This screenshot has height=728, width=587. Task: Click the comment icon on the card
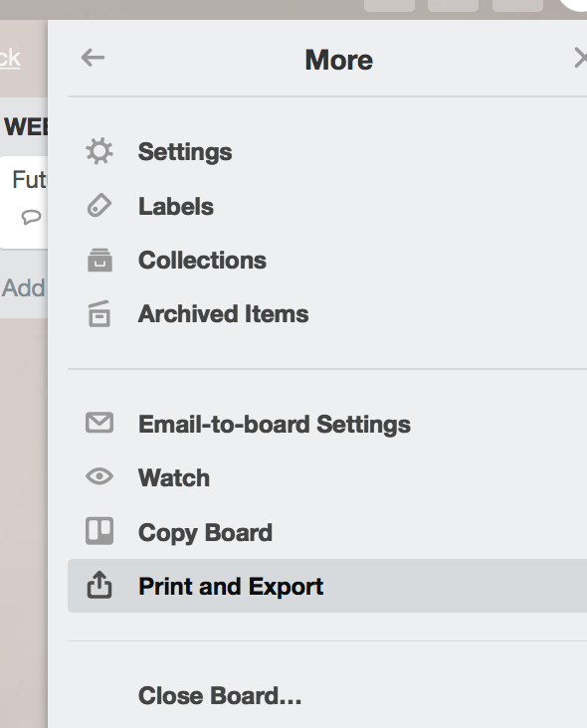[x=32, y=217]
